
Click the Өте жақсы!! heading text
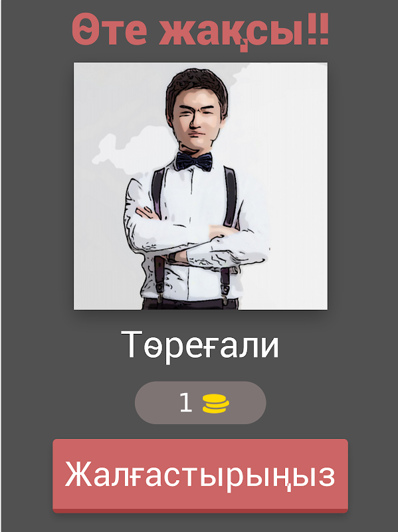(201, 31)
